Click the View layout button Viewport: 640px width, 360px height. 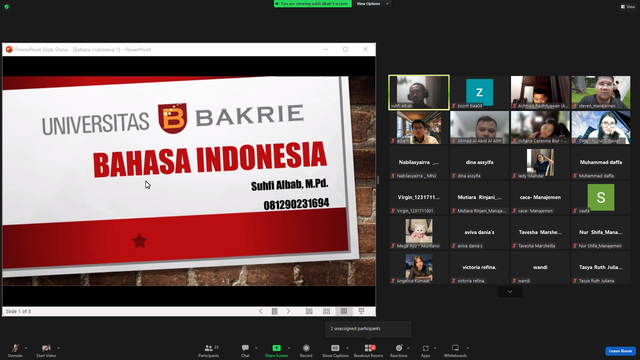point(628,7)
